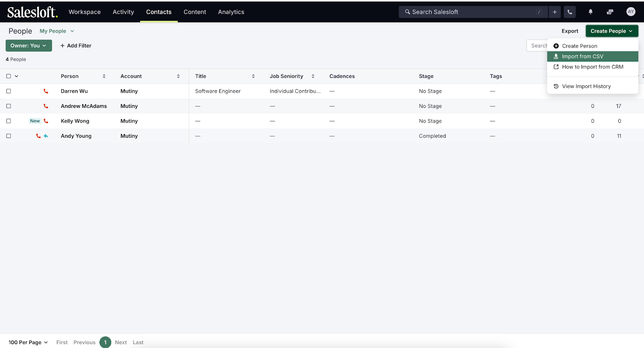Sort by Job Seniority column arrows

313,76
